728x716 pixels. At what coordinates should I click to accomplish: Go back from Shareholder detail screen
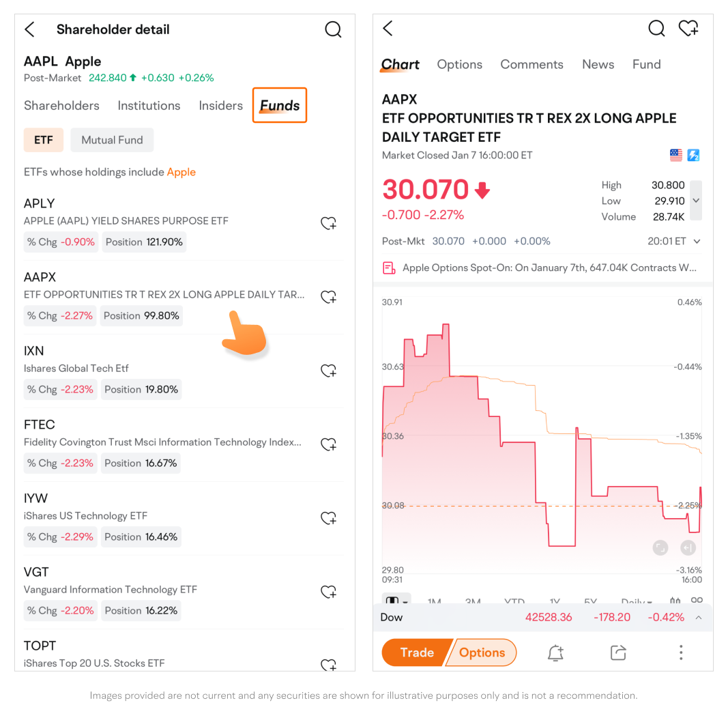[x=29, y=29]
